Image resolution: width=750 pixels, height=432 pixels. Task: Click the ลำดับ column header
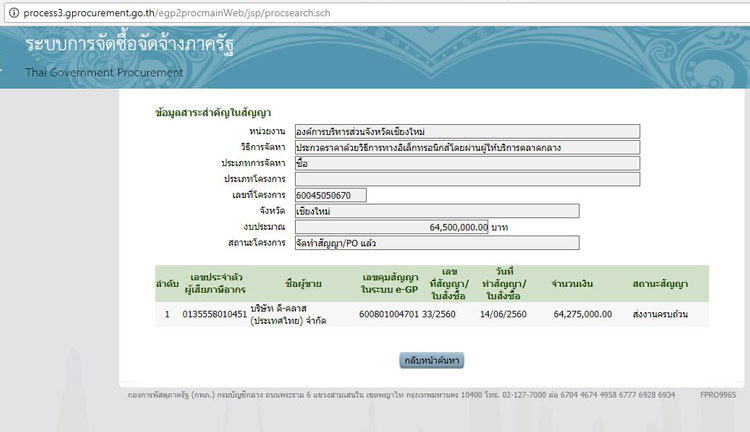(167, 283)
